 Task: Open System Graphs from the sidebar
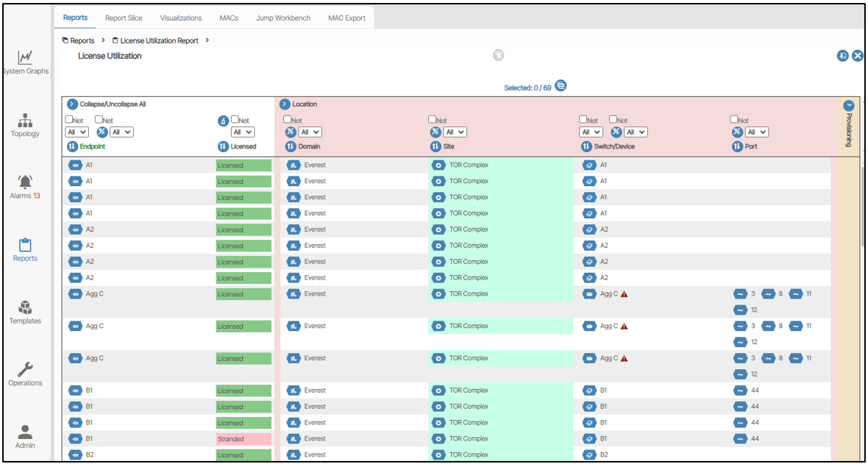coord(25,57)
